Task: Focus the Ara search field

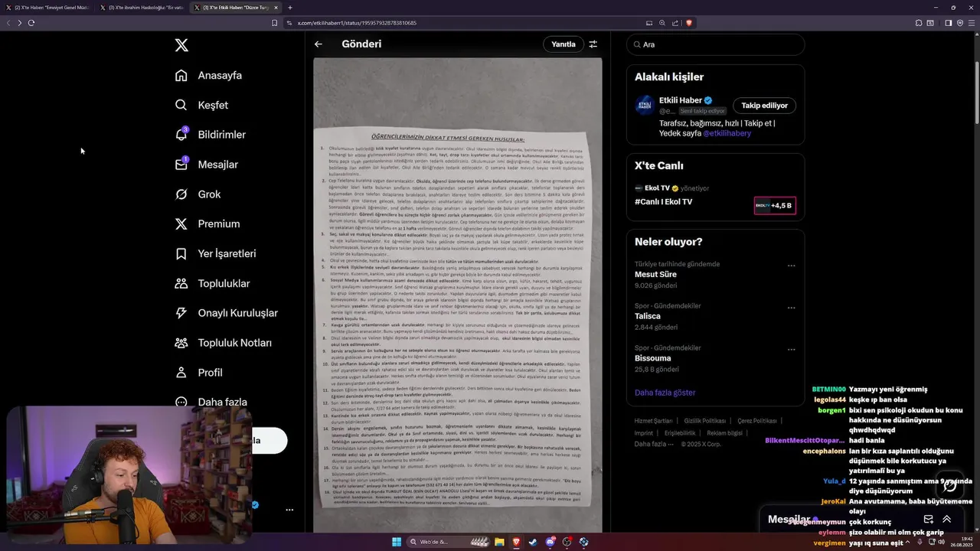Action: [715, 44]
